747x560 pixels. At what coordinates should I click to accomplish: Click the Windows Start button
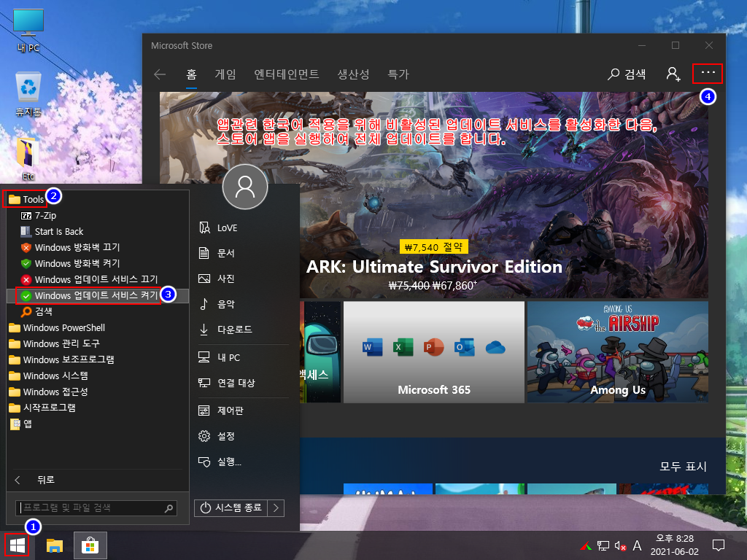click(x=17, y=545)
